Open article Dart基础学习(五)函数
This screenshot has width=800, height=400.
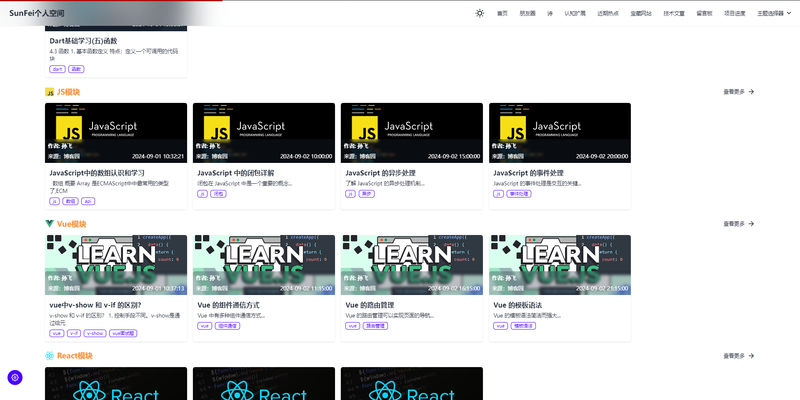[x=83, y=41]
